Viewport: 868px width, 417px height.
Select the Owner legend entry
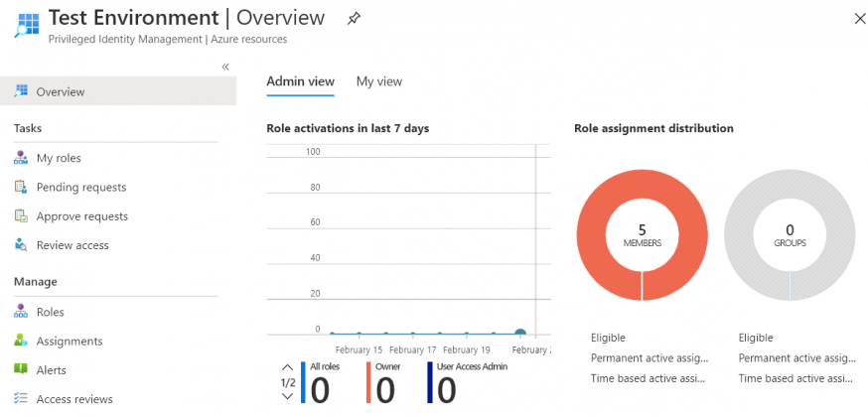click(387, 366)
